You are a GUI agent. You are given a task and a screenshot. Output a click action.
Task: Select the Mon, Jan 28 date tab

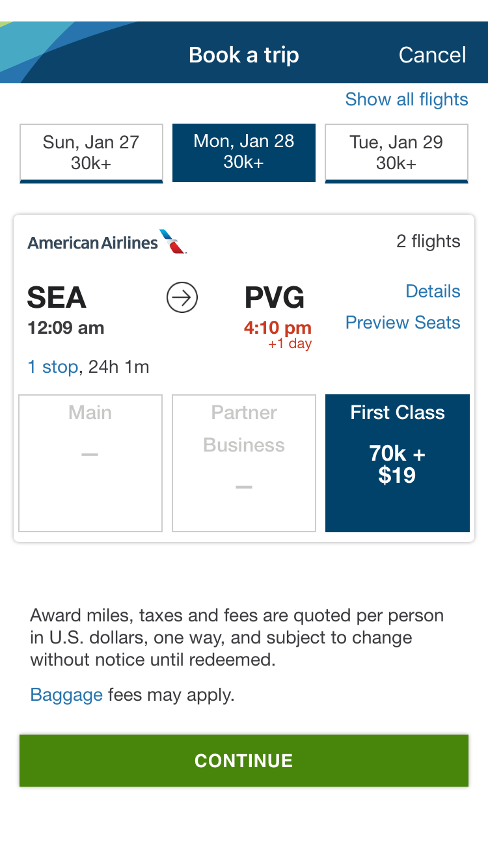click(x=244, y=153)
